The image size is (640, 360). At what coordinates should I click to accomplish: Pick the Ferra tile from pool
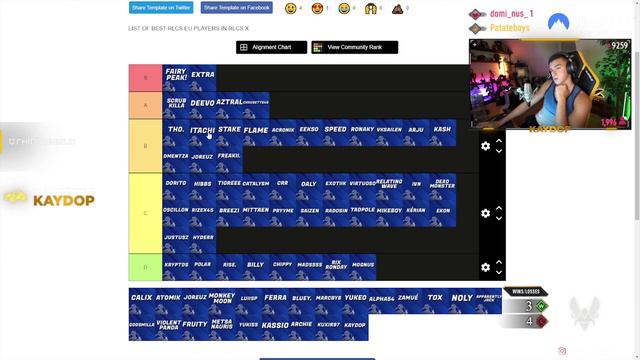pos(276,301)
